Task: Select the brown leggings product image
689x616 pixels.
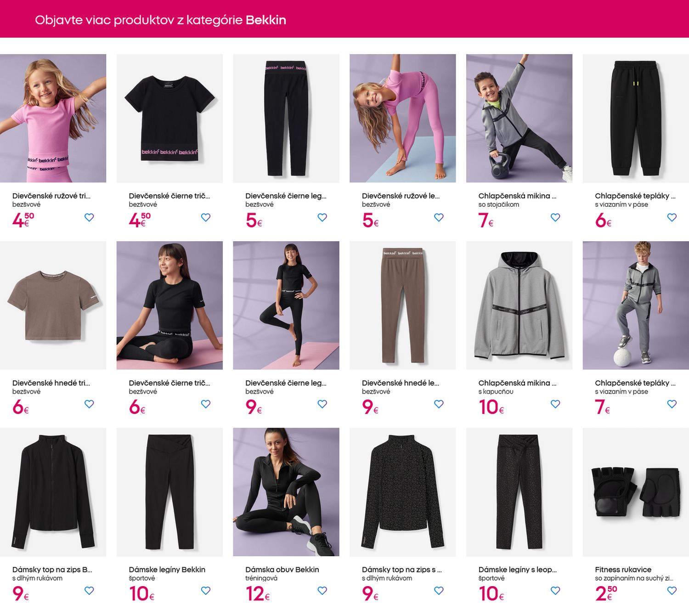Action: click(x=402, y=305)
